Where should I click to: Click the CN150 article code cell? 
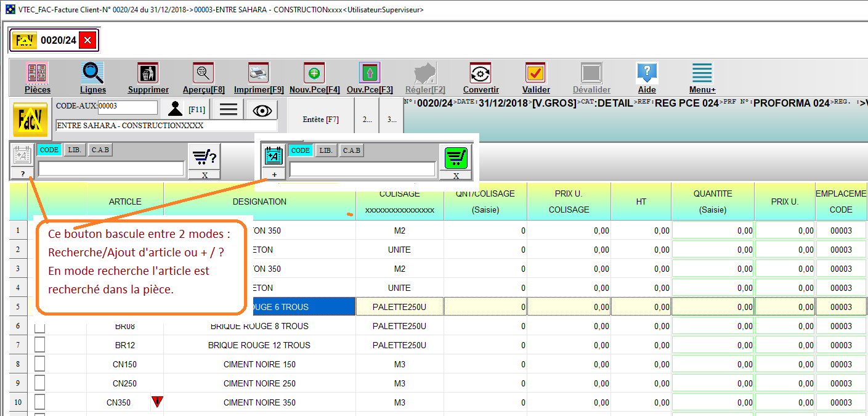125,364
